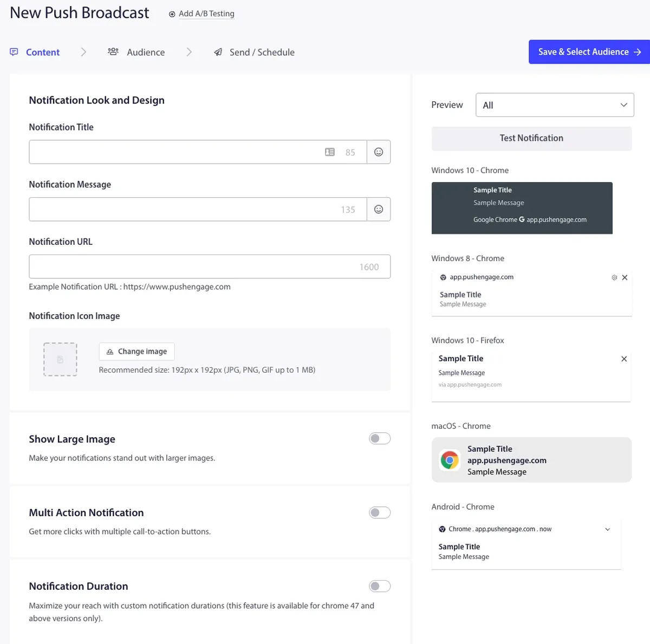Open the Preview platform dropdown

point(555,105)
